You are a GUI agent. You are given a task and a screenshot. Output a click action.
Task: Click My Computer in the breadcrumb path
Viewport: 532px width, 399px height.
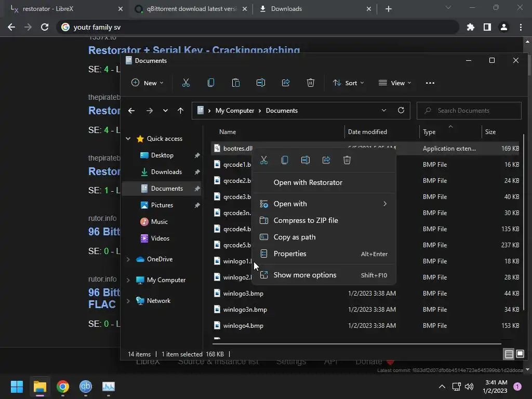point(235,111)
